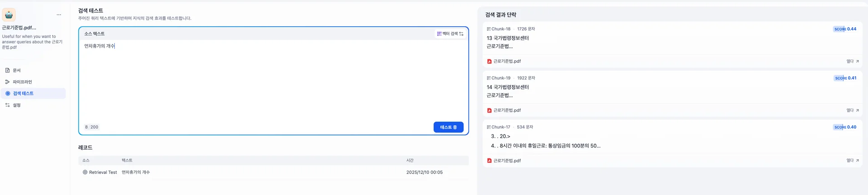868x195 pixels.
Task: Select 검색 테스트 in the sidebar
Action: [23, 94]
